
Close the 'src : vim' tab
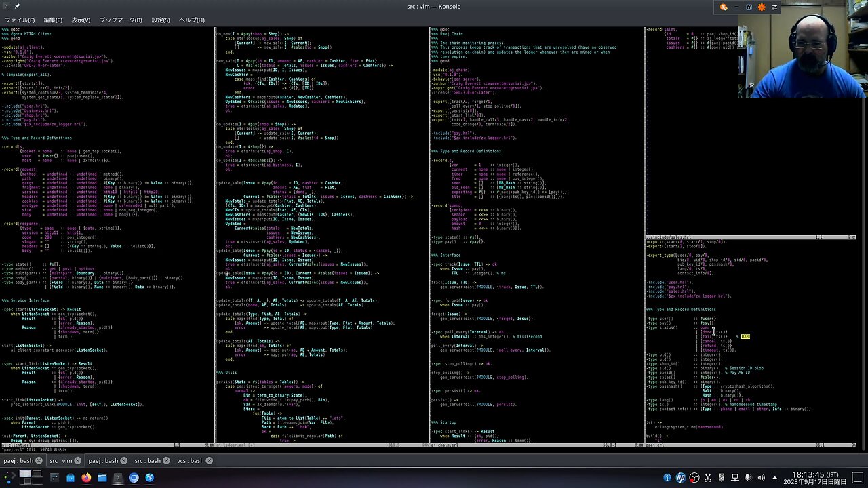pos(79,461)
